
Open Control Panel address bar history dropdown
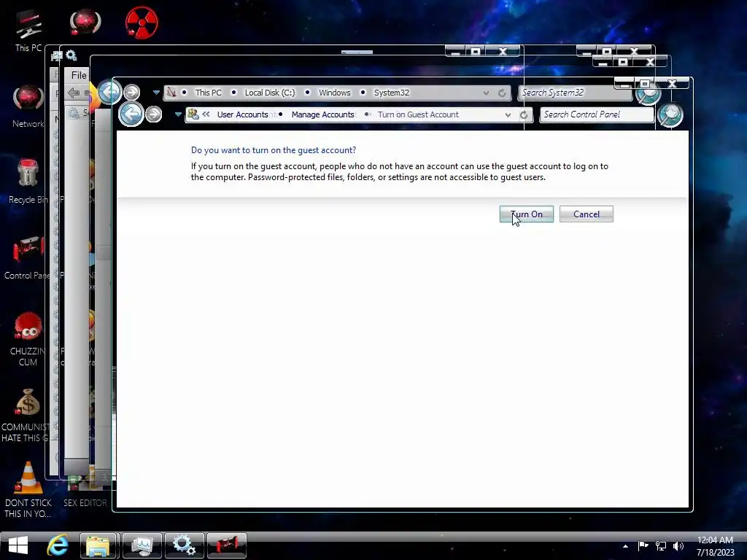tap(508, 114)
